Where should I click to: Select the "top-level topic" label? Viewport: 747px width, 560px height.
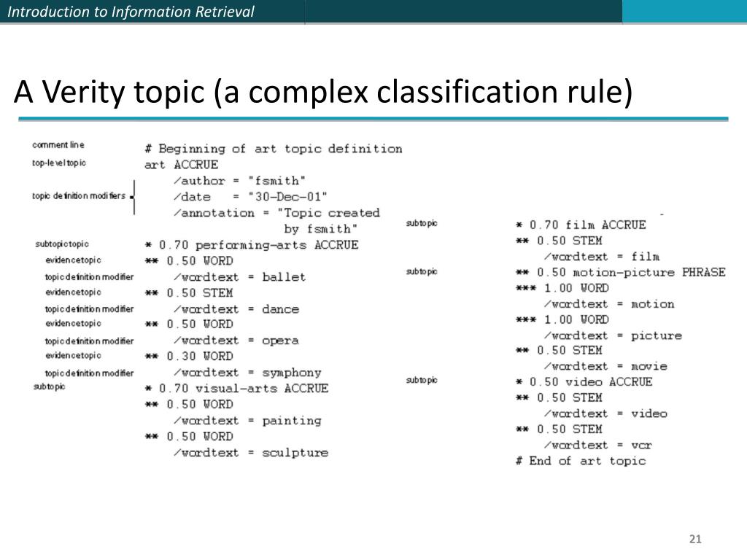[59, 163]
